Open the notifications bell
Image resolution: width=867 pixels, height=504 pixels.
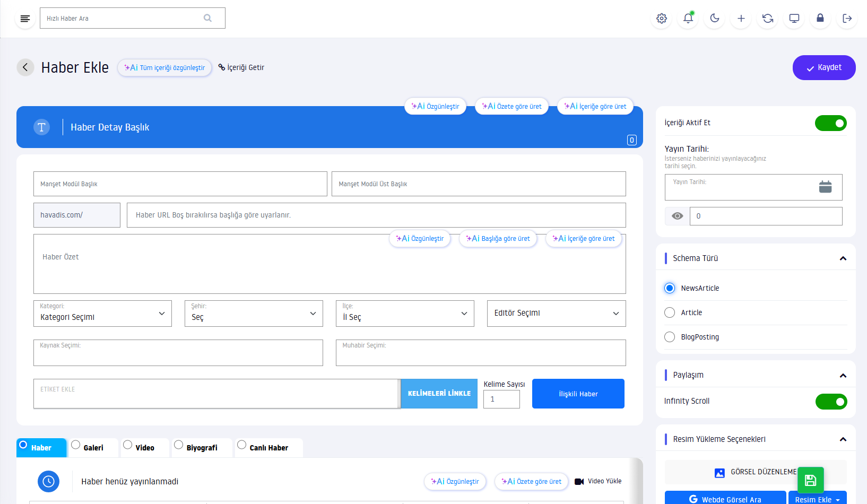tap(688, 19)
